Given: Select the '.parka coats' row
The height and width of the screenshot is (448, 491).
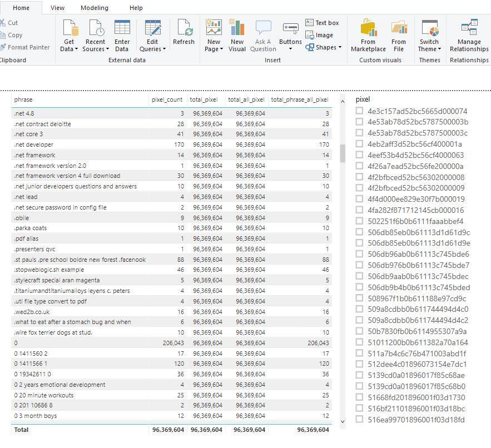Looking at the screenshot, I should pyautogui.click(x=172, y=228).
